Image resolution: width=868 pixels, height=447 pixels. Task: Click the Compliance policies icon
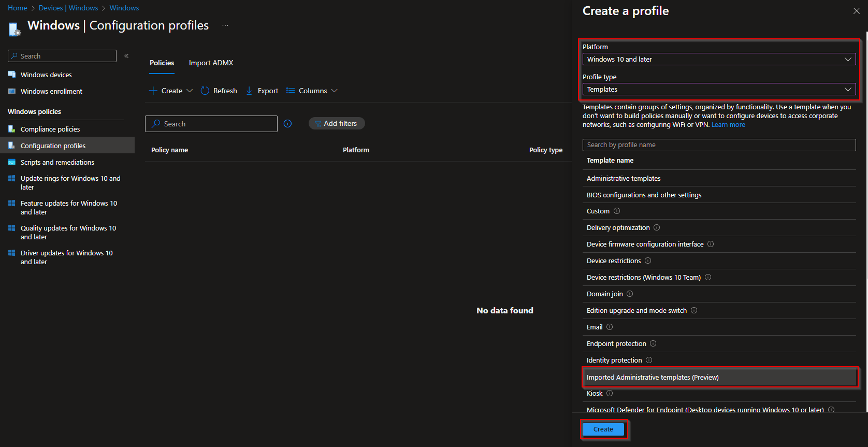click(x=12, y=129)
